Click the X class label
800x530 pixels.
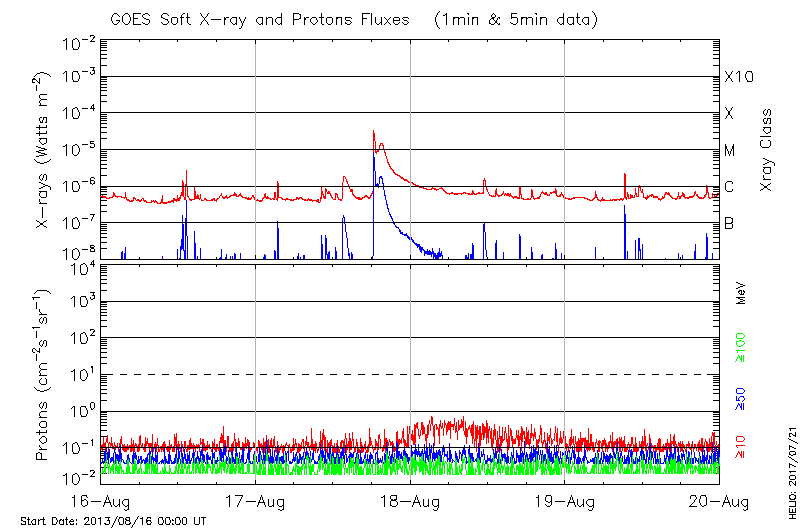(x=730, y=113)
